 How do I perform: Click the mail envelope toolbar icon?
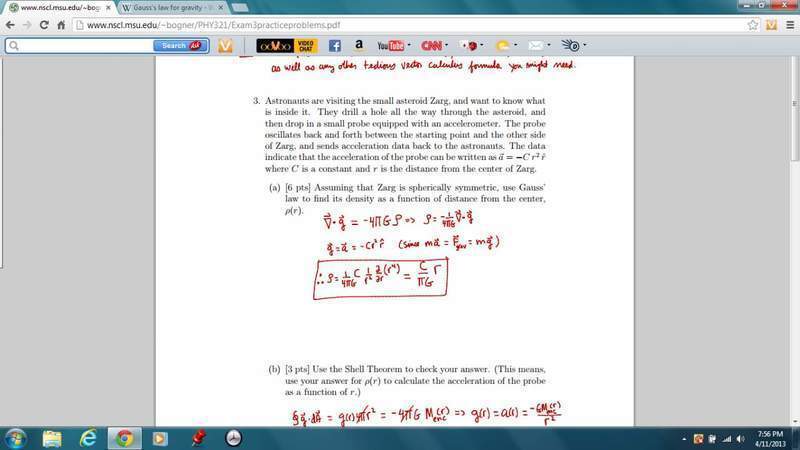[537, 46]
